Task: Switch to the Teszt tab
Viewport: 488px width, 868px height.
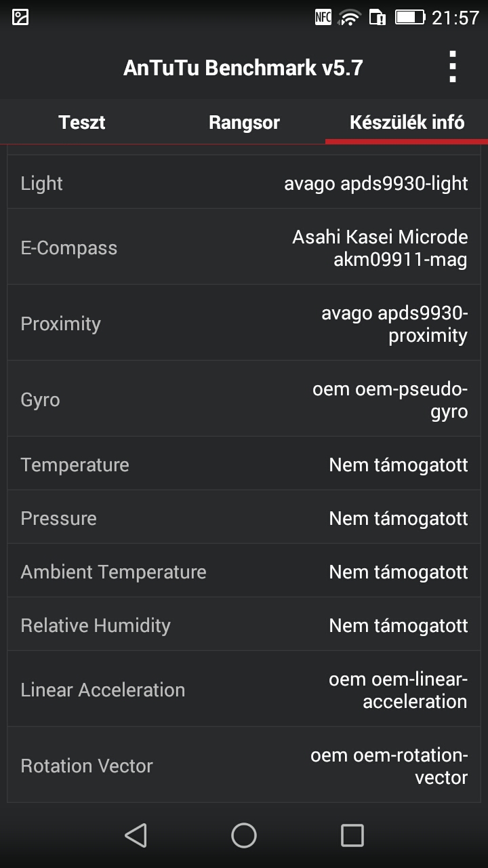Action: 81,123
